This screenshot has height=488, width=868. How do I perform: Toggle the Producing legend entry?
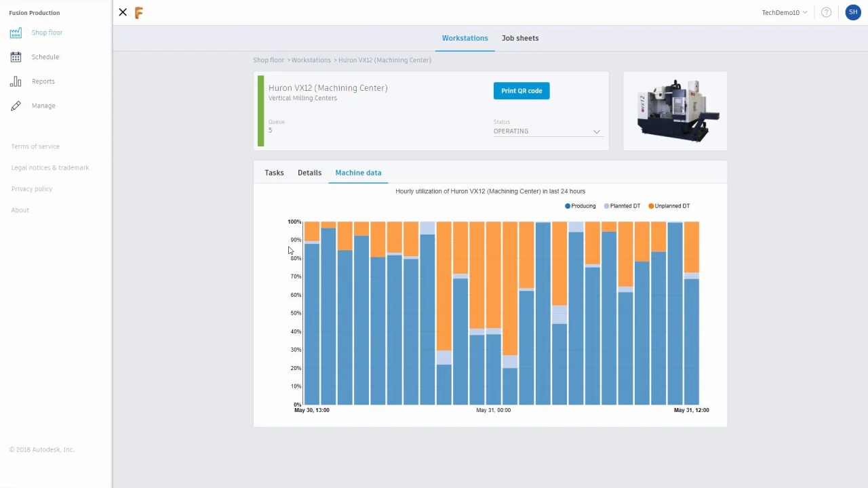click(580, 206)
